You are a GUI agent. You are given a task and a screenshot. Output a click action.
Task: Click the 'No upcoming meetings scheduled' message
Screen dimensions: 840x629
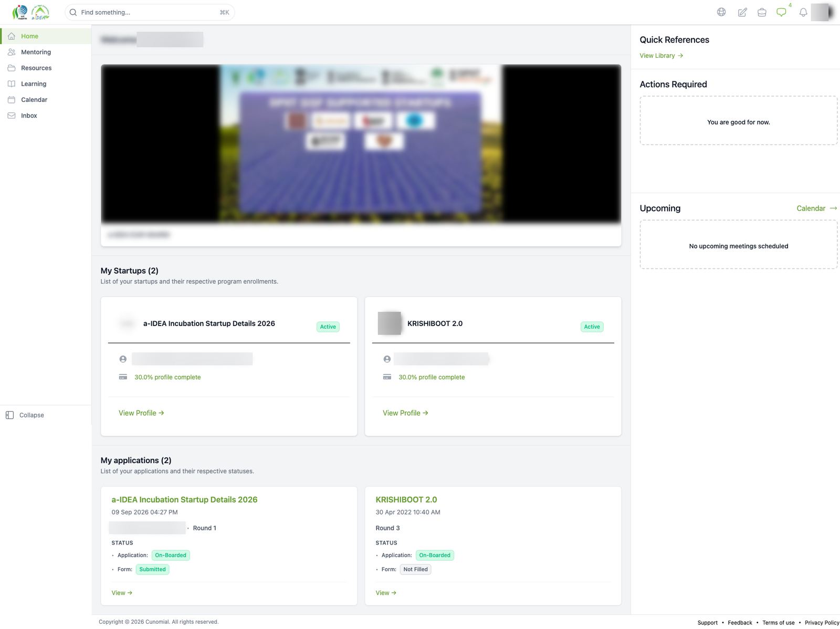click(739, 246)
